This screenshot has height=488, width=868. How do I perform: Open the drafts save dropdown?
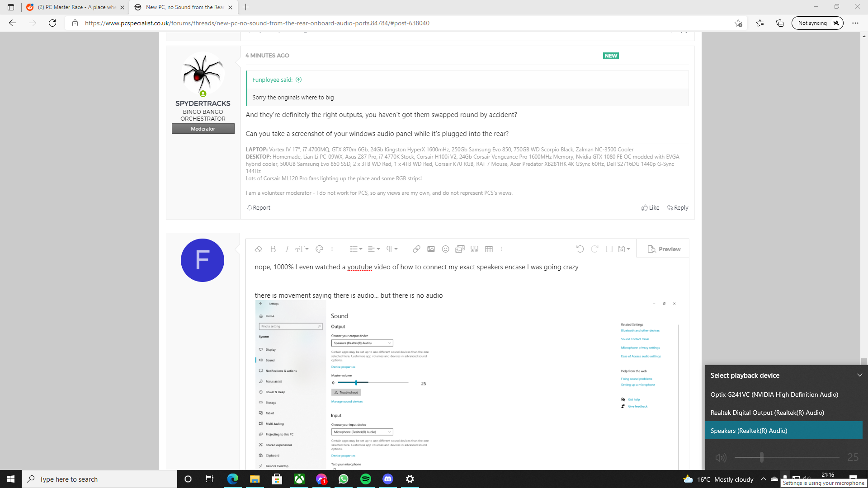[x=624, y=249]
